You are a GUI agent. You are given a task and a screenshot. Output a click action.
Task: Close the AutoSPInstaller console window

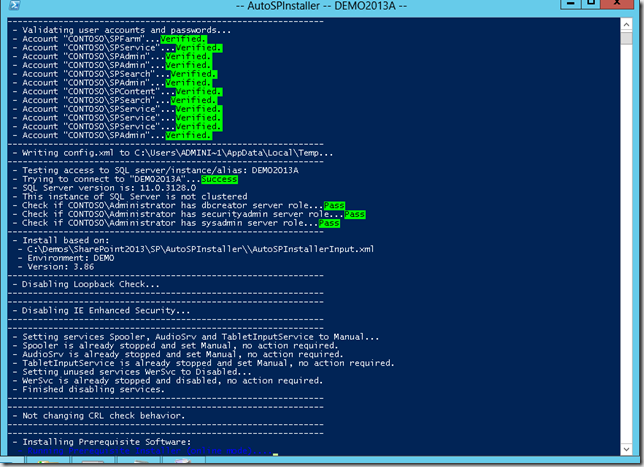(x=617, y=4)
